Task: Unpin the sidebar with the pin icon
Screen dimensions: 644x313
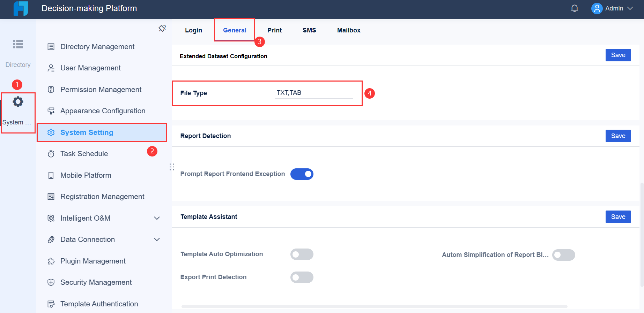Action: [x=162, y=28]
